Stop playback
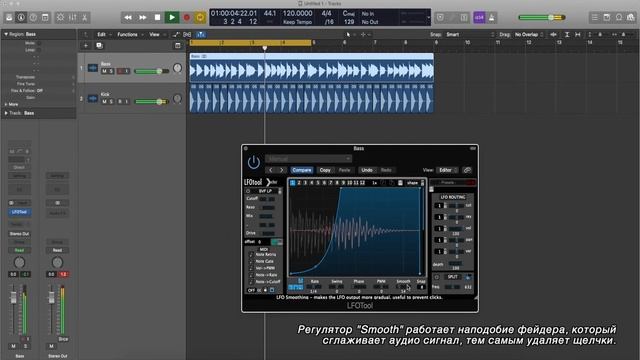Image resolution: width=640 pixels, height=360 pixels. 157,18
